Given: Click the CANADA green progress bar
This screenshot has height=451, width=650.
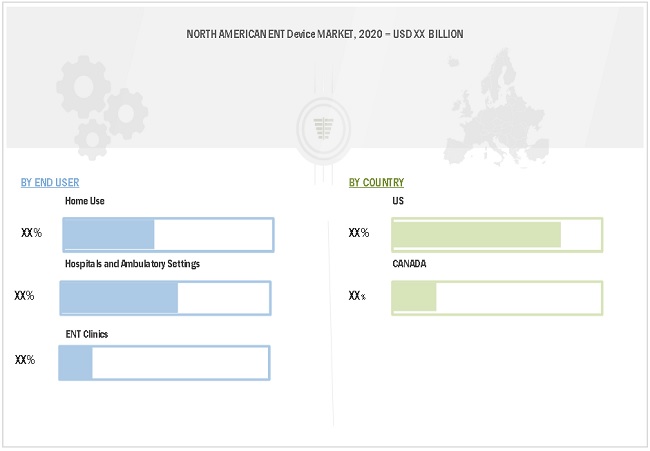Looking at the screenshot, I should tap(497, 298).
